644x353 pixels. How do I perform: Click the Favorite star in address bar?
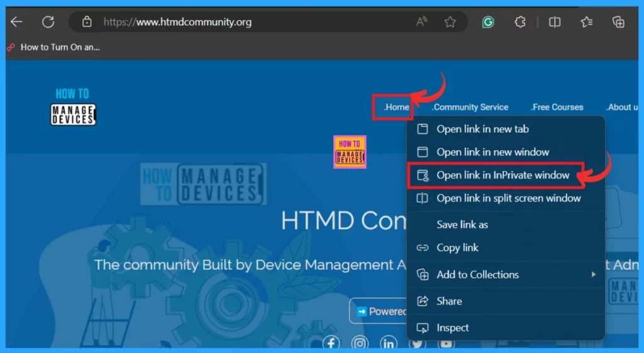point(450,22)
